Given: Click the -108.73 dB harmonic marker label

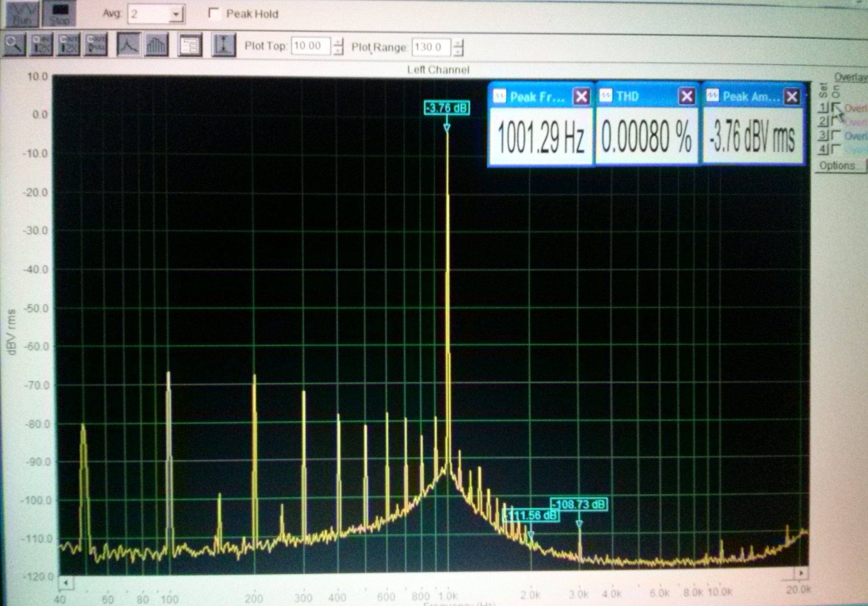Looking at the screenshot, I should (x=579, y=504).
